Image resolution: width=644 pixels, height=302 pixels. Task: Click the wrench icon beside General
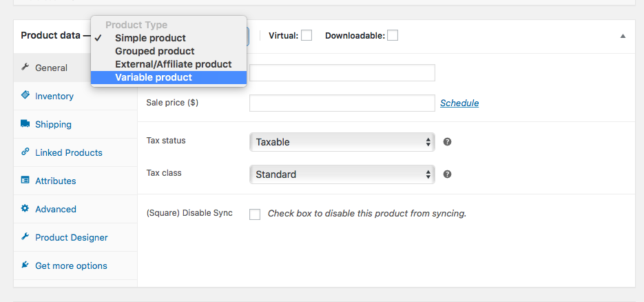[x=25, y=68]
